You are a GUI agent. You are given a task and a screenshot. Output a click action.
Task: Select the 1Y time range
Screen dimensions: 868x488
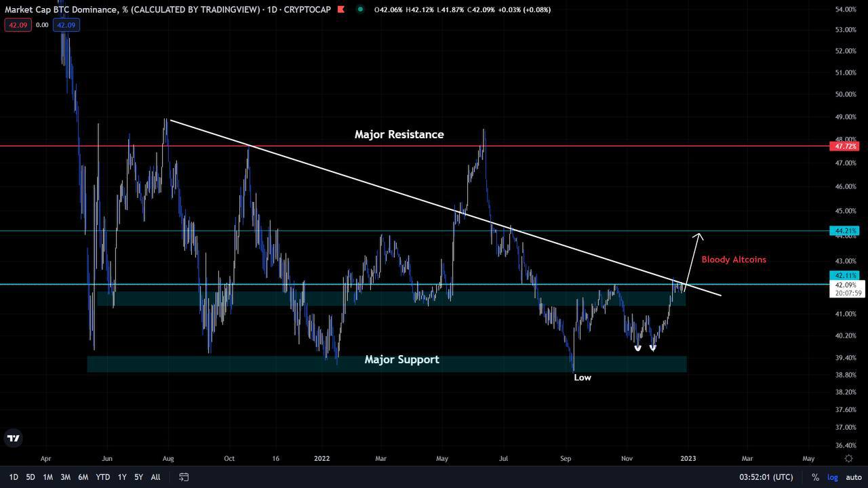coord(122,477)
